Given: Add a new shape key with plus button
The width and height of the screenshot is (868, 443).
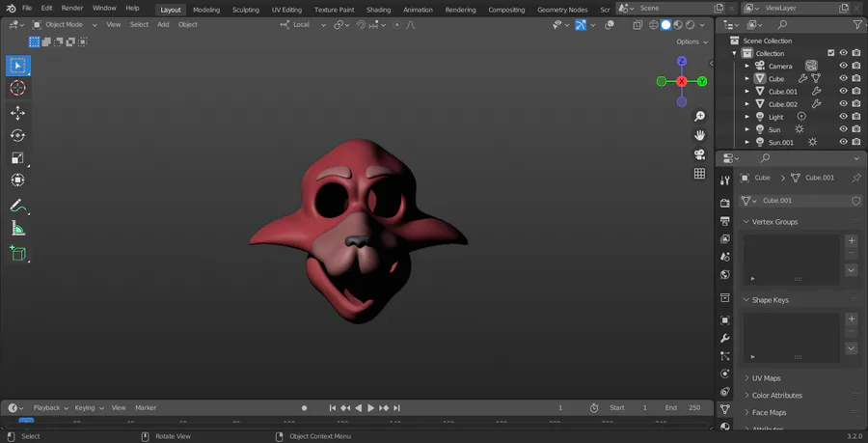Looking at the screenshot, I should 851,318.
